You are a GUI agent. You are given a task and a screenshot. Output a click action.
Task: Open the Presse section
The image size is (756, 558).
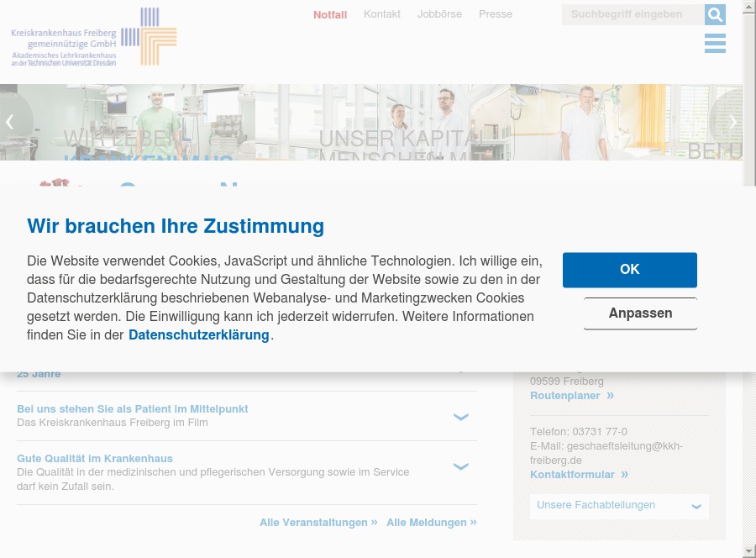pyautogui.click(x=496, y=14)
